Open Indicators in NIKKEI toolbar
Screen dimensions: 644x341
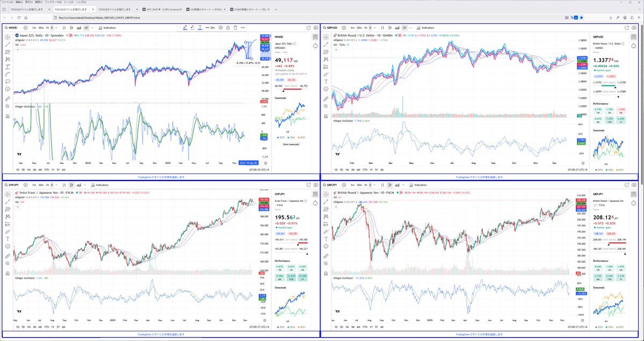[107, 27]
